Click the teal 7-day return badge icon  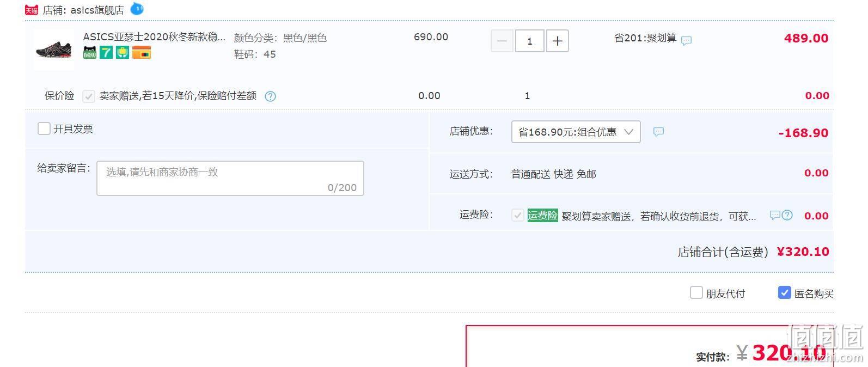point(106,53)
